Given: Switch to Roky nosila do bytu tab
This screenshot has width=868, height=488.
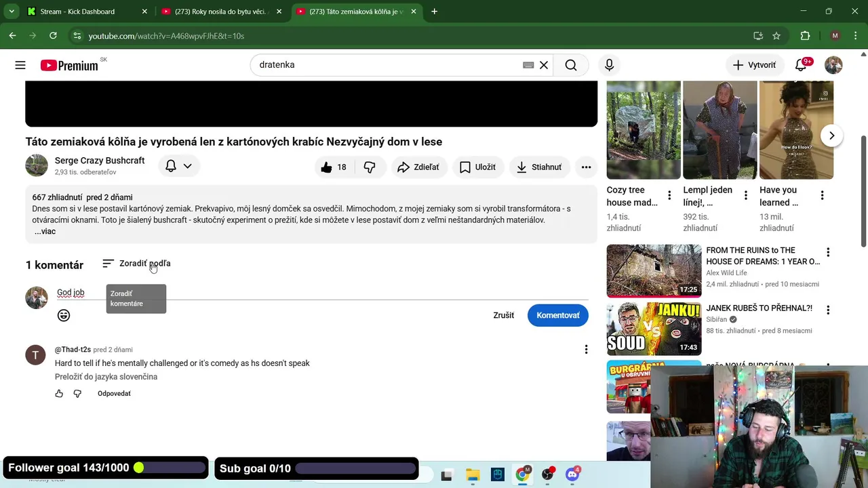Looking at the screenshot, I should (221, 12).
